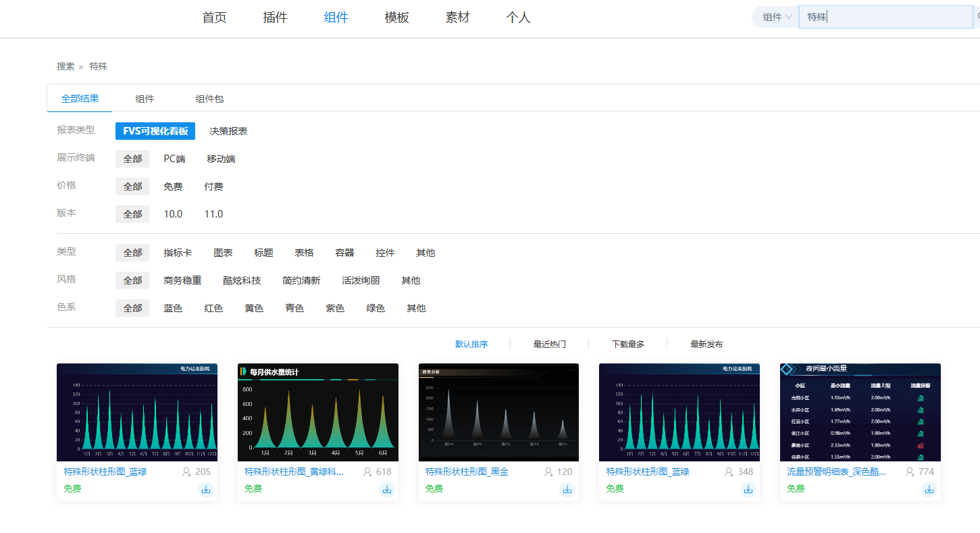Open the 特殊形状柱形图_黑金 title link
Screen dimensions: 980x533
click(x=467, y=472)
